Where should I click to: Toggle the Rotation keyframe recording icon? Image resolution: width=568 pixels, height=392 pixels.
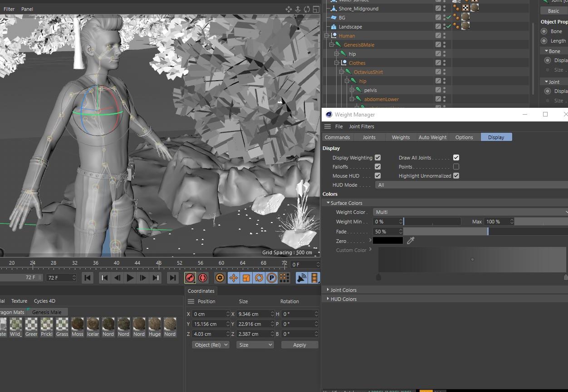[x=259, y=278]
